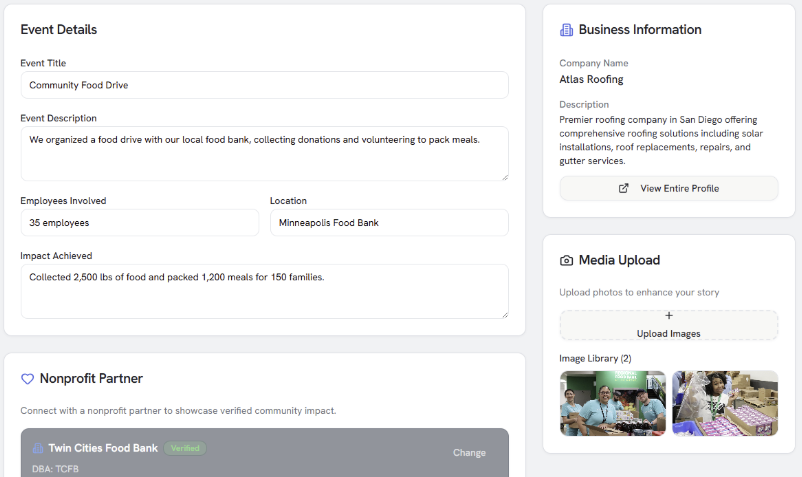802x477 pixels.
Task: Click the plus icon above Upload Images
Action: click(x=669, y=316)
